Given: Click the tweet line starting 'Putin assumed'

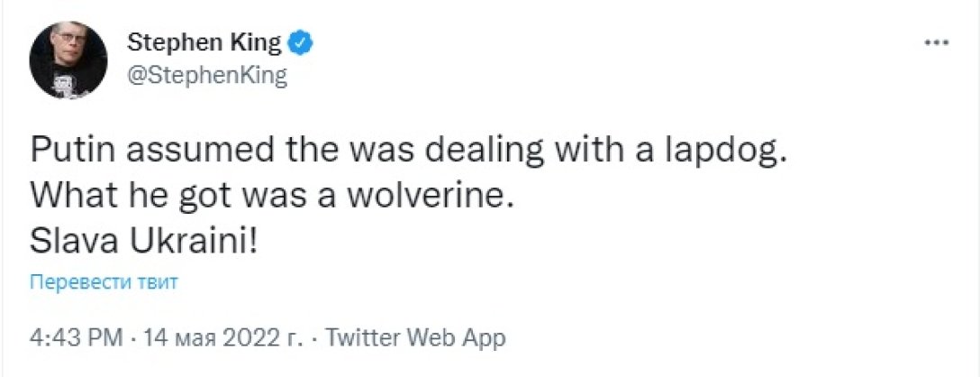Looking at the screenshot, I should 409,150.
